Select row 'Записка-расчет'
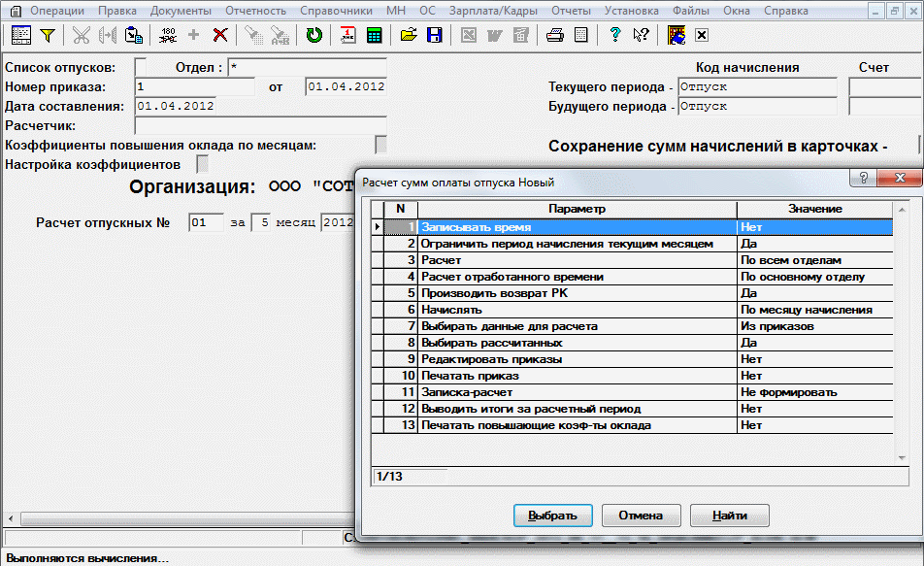The image size is (924, 566). pyautogui.click(x=632, y=392)
